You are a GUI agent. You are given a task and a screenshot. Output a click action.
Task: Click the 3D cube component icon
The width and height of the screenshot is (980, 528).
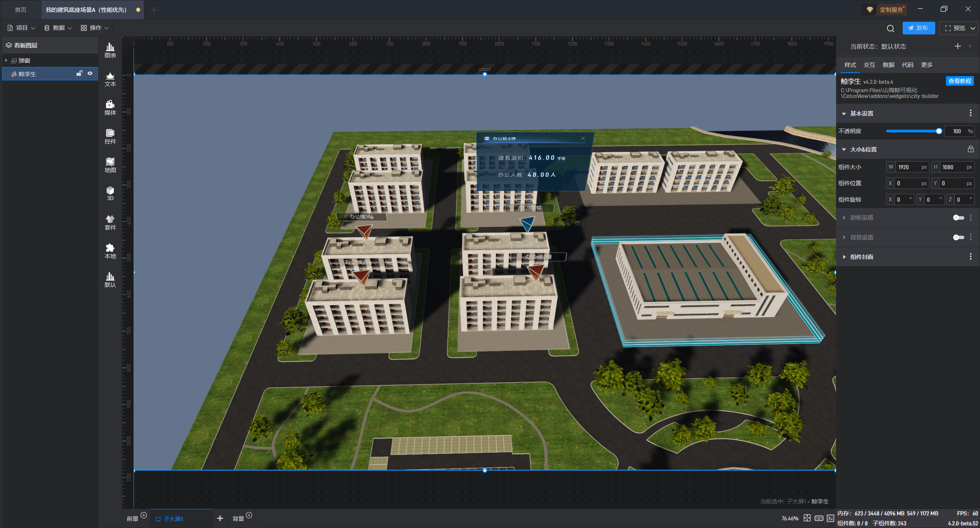110,193
